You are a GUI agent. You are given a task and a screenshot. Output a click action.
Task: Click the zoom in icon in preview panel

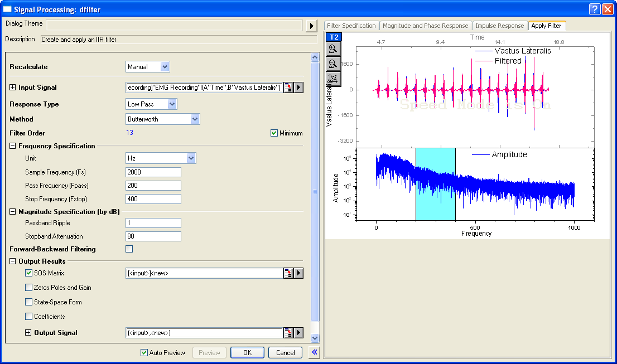(333, 49)
